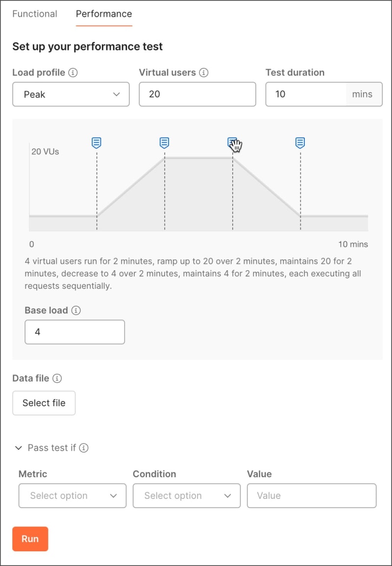
Task: Select the Performance tab
Action: [x=104, y=14]
